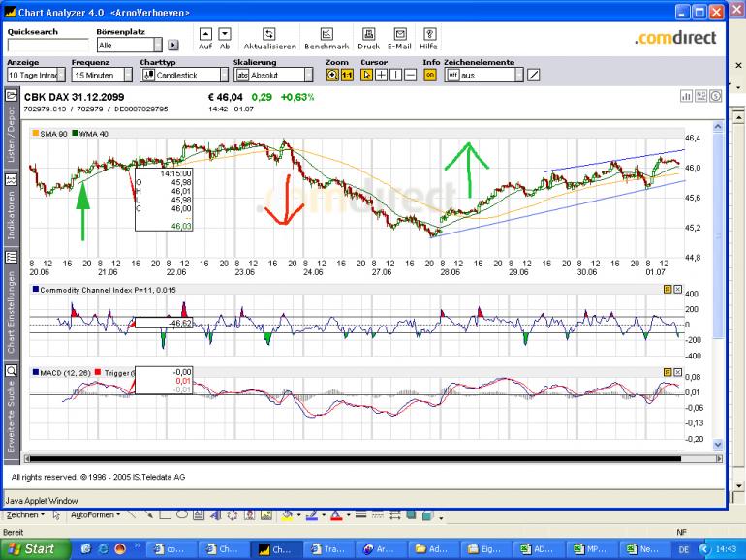This screenshot has width=746, height=560.
Task: Select the crosshair cursor tool
Action: pos(382,75)
